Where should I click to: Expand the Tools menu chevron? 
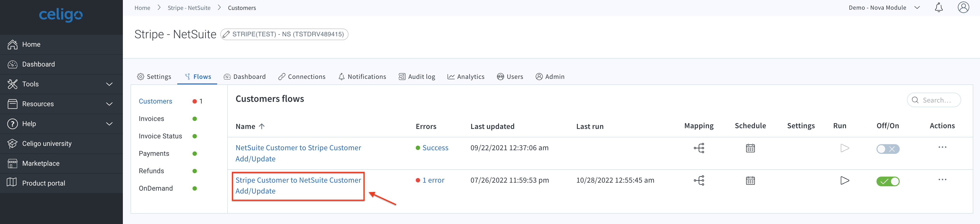pyautogui.click(x=109, y=84)
